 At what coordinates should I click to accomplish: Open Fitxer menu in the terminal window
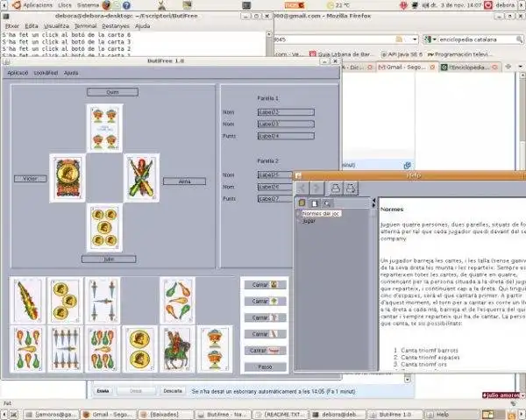pos(12,25)
